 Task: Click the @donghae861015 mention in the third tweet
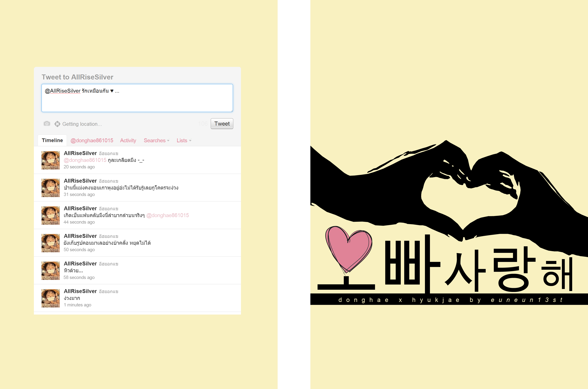167,215
